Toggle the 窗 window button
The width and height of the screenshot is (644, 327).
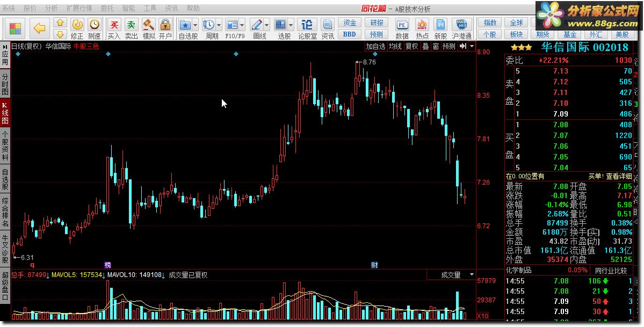(x=436, y=46)
